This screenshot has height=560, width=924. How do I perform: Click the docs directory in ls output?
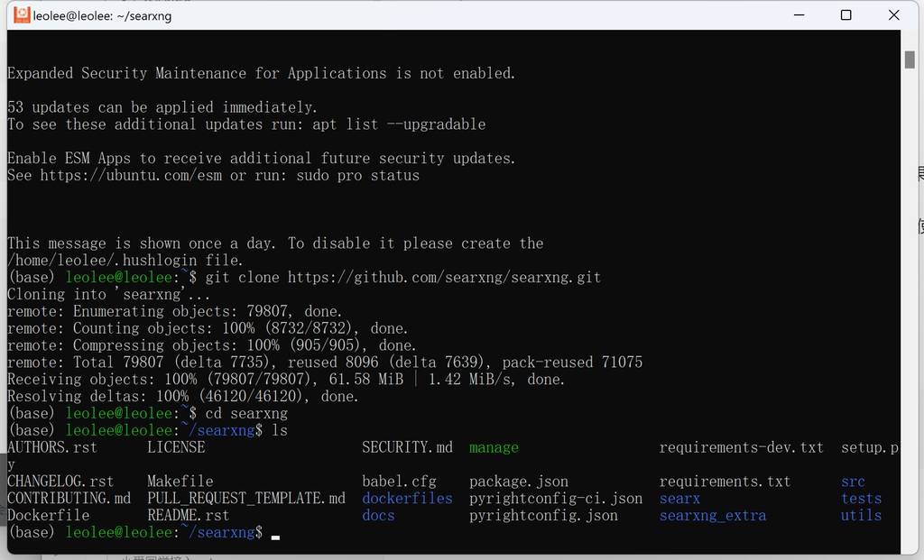tap(378, 516)
